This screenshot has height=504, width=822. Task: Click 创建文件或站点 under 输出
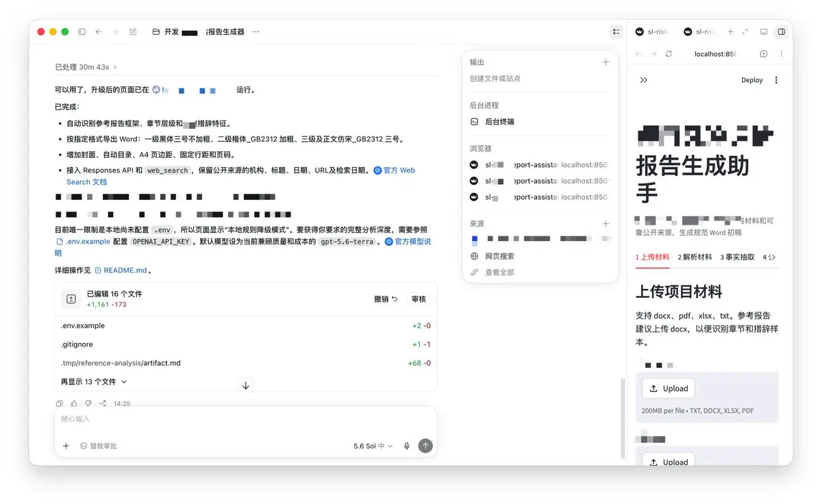click(495, 78)
